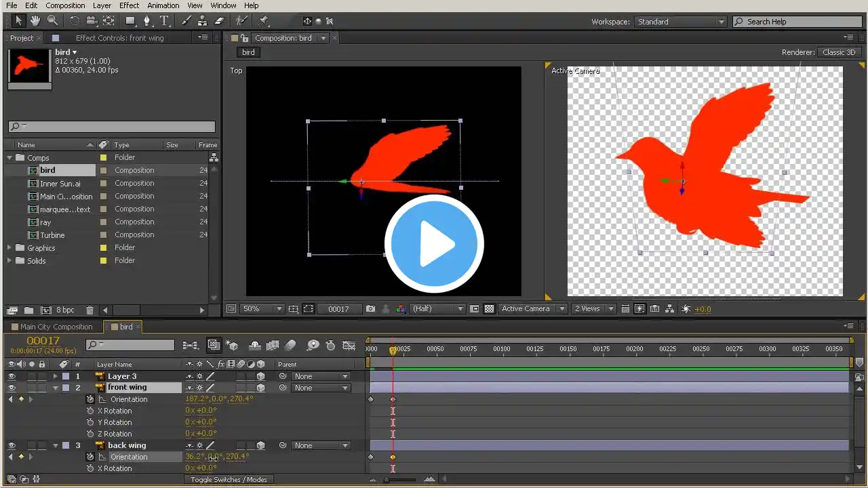Switch to Main City Composition tab
Image resolution: width=868 pixels, height=488 pixels.
pos(56,327)
